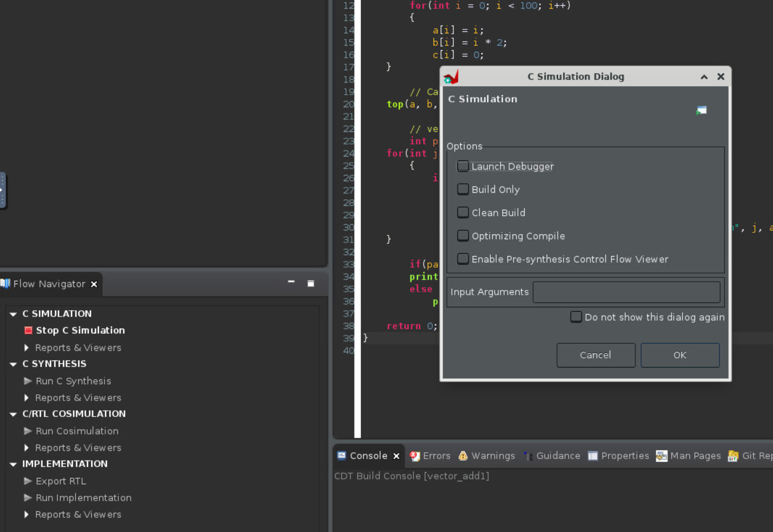Check the Clean Build option

(463, 212)
